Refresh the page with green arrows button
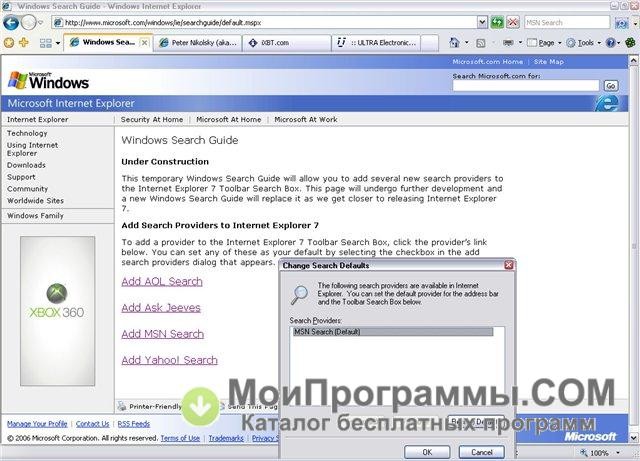640x461 pixels. (497, 22)
